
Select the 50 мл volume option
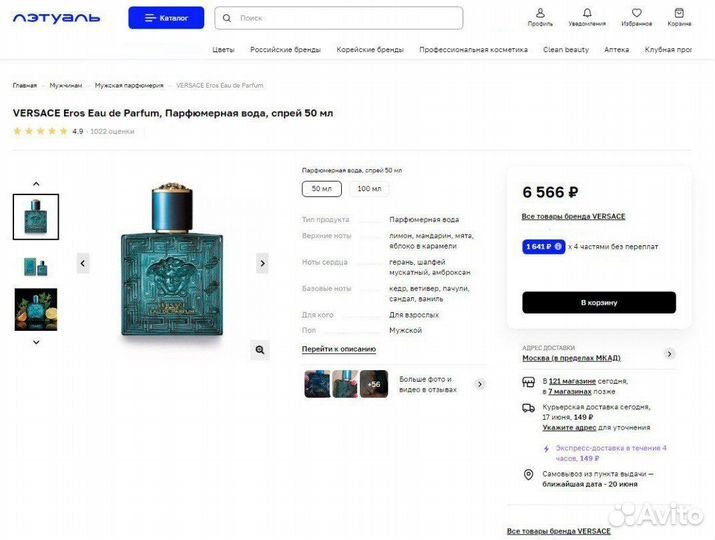tap(321, 189)
